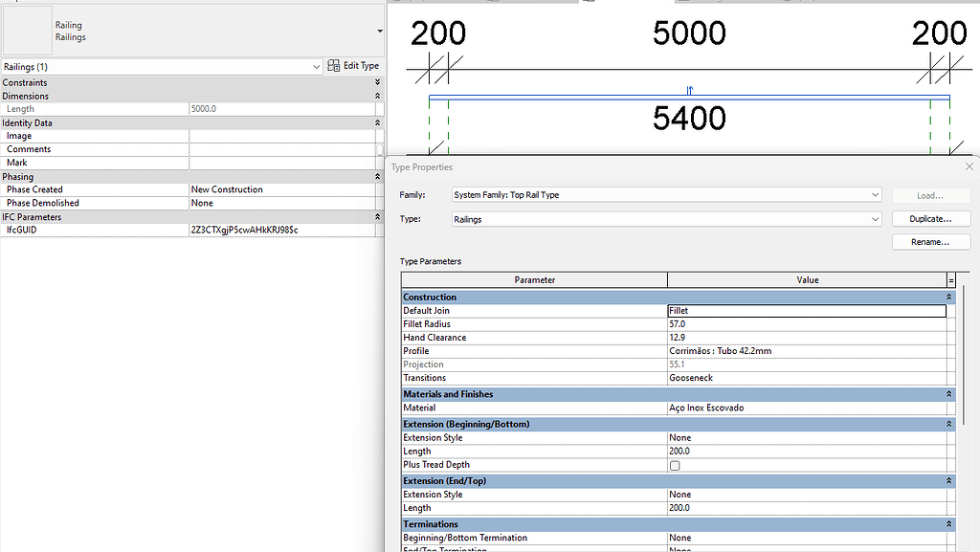This screenshot has width=980, height=552.
Task: Click the Rename button
Action: click(x=930, y=241)
